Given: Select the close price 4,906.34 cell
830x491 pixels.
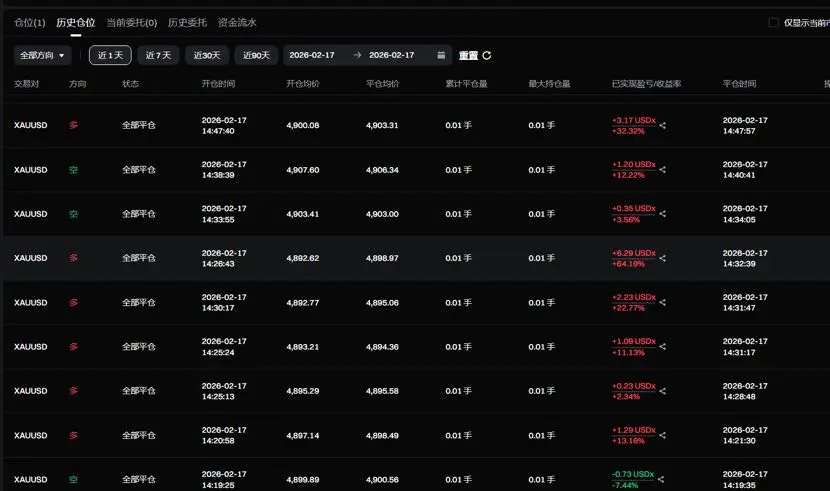Looking at the screenshot, I should (x=382, y=170).
